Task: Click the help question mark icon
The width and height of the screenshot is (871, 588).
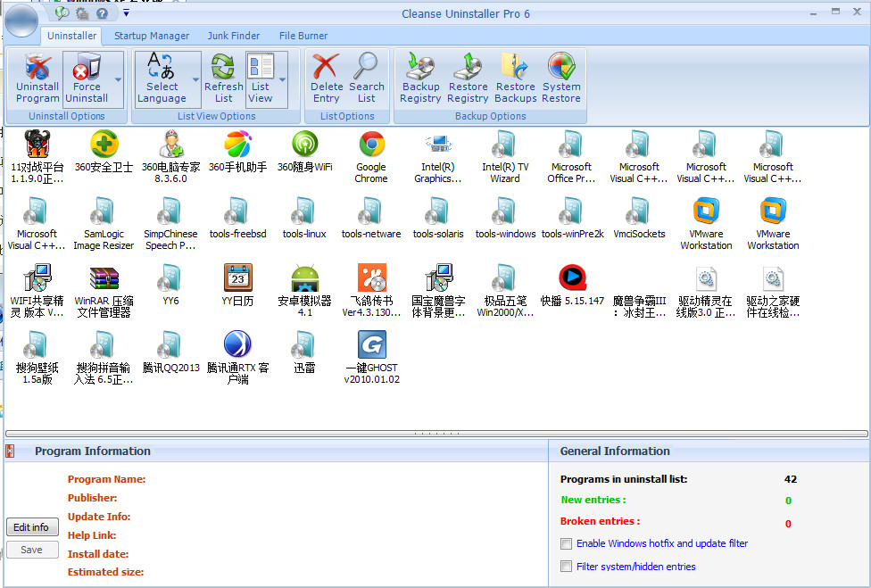Action: 102,13
